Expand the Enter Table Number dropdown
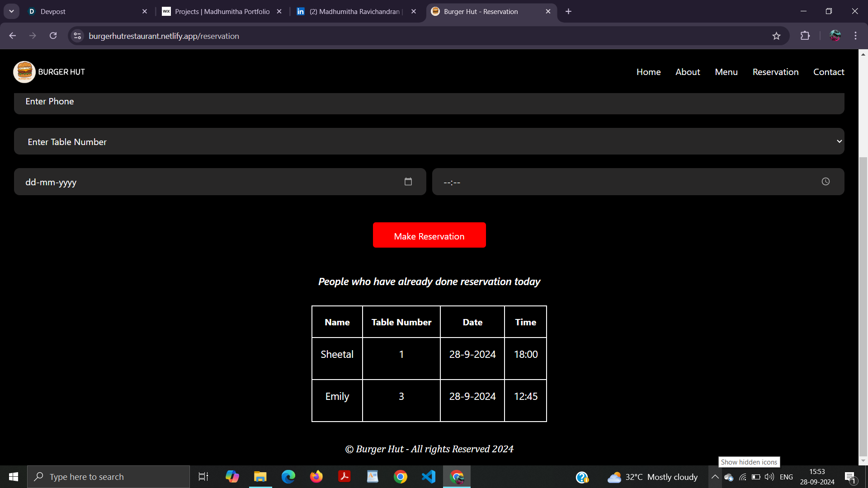Screen dimensions: 868x488 [429, 141]
